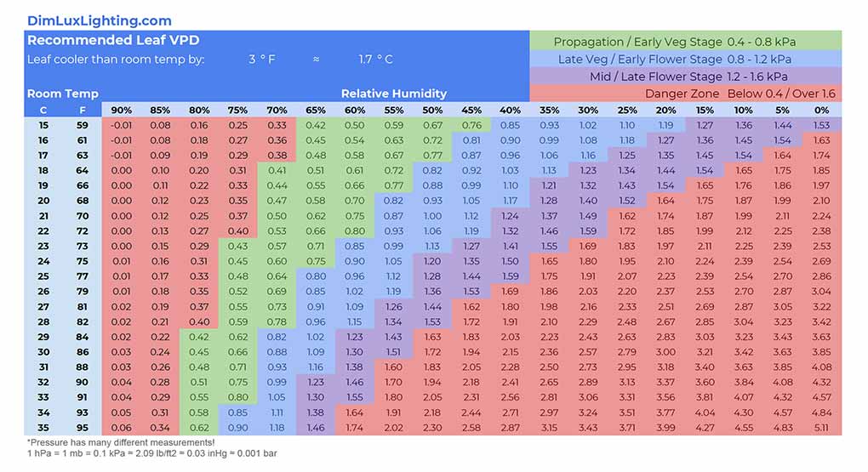Select the 3 °F leaf offset value
868x472 pixels.
point(262,60)
